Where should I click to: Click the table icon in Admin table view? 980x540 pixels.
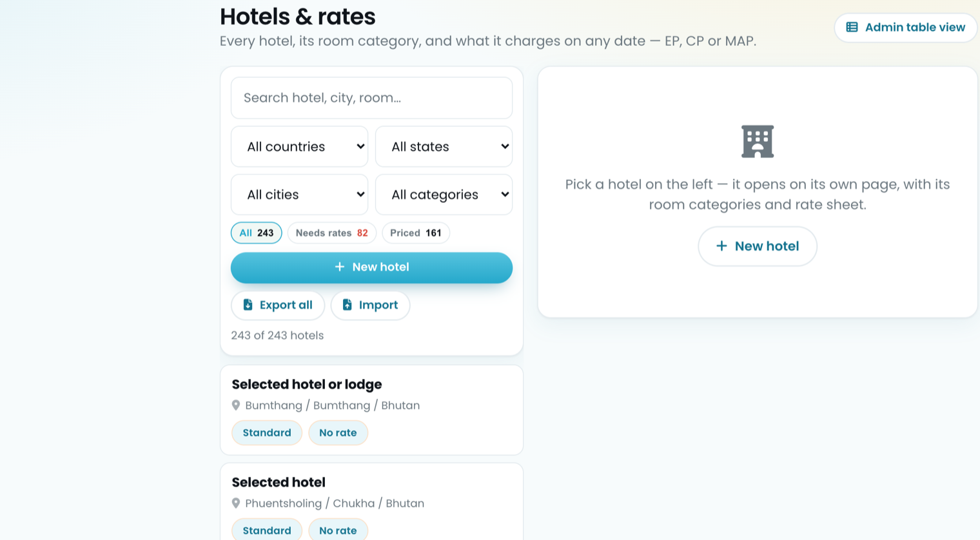point(852,27)
